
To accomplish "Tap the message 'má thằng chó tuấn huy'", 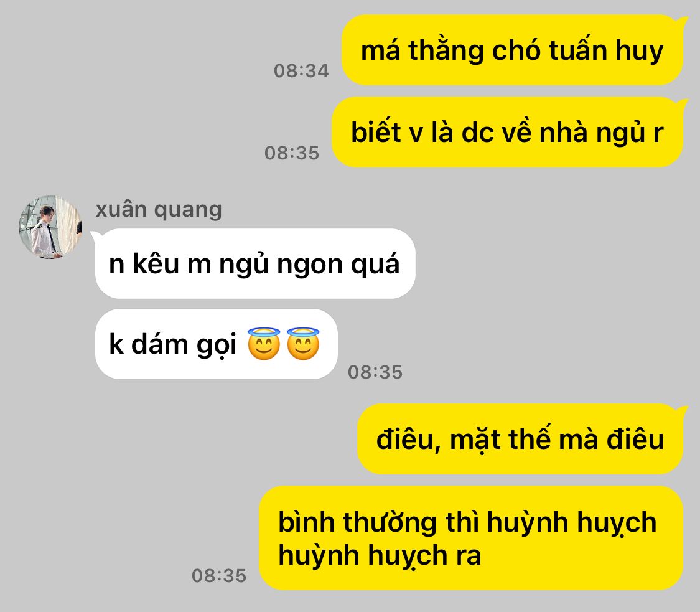I will [x=513, y=50].
